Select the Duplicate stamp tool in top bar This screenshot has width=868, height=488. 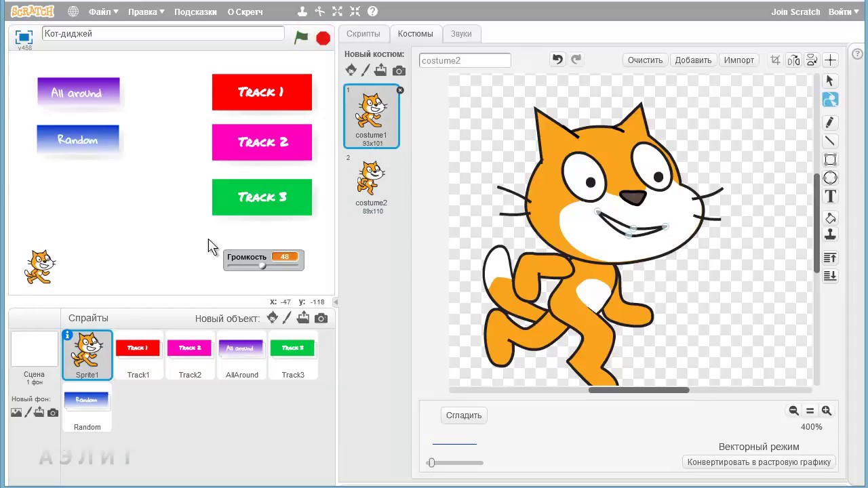point(302,12)
